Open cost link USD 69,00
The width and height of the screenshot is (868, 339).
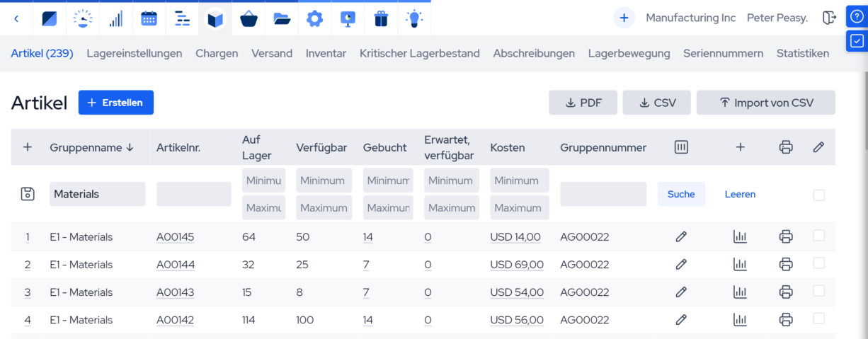[x=517, y=265]
